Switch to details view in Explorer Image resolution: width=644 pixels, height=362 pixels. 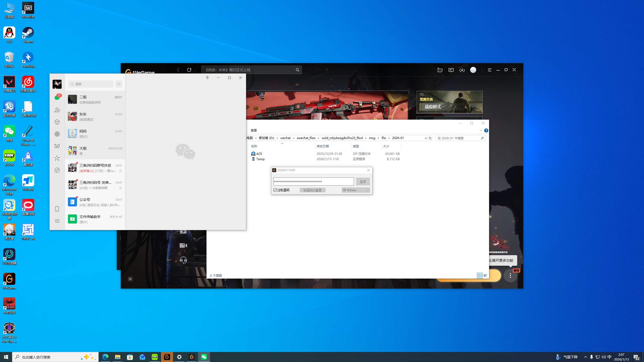[480, 276]
